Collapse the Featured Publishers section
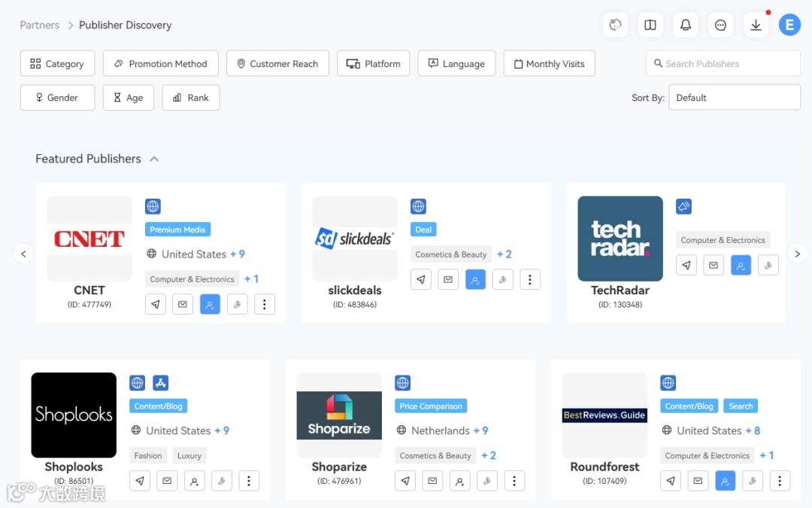The width and height of the screenshot is (812, 508). click(x=154, y=159)
